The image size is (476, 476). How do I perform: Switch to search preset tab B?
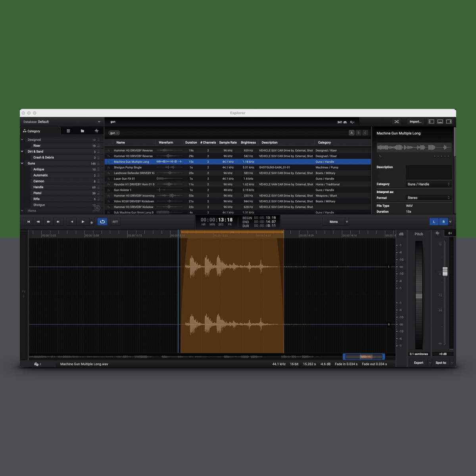coord(358,132)
